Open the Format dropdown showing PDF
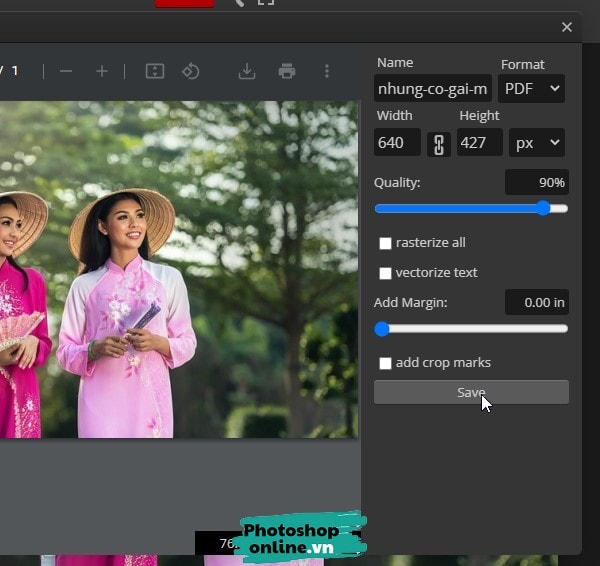Screen dimensions: 600x566 pos(531,88)
